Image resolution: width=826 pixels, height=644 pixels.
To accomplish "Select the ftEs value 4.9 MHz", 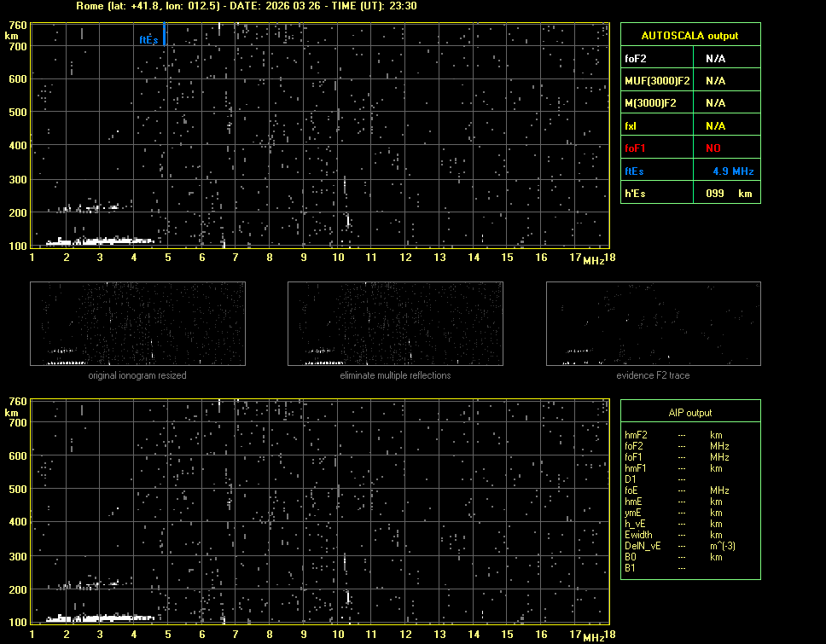I will [732, 171].
